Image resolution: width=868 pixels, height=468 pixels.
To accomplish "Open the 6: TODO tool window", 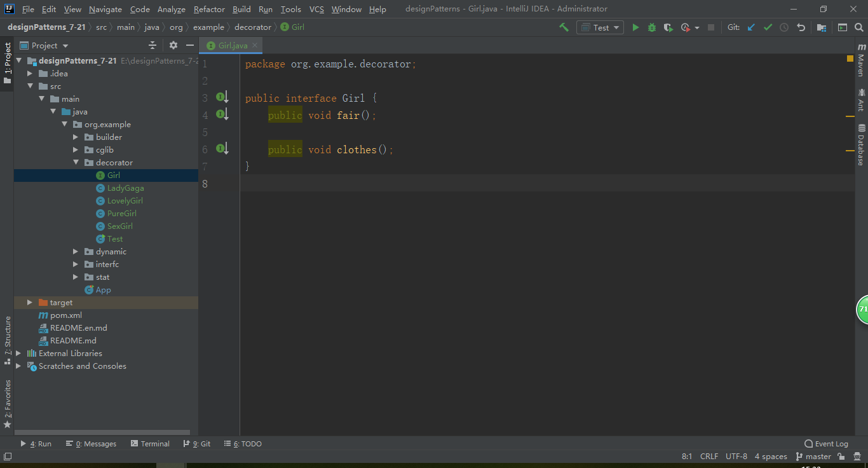I will click(x=243, y=444).
